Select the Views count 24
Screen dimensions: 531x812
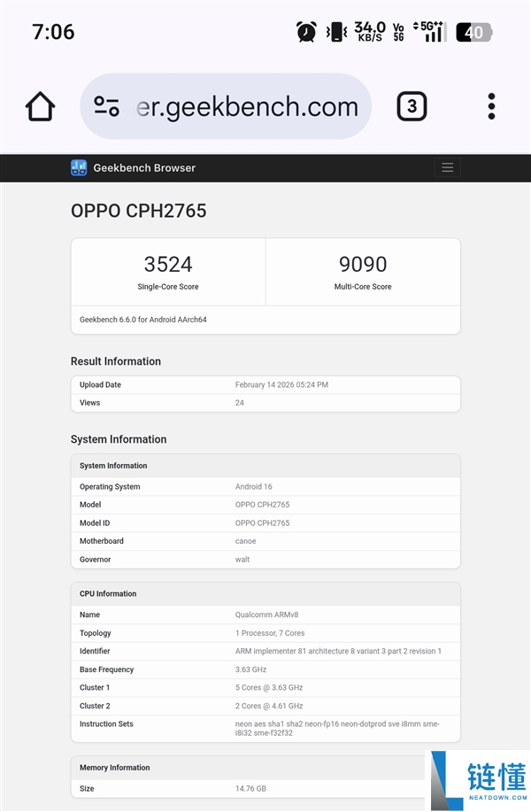click(x=240, y=402)
